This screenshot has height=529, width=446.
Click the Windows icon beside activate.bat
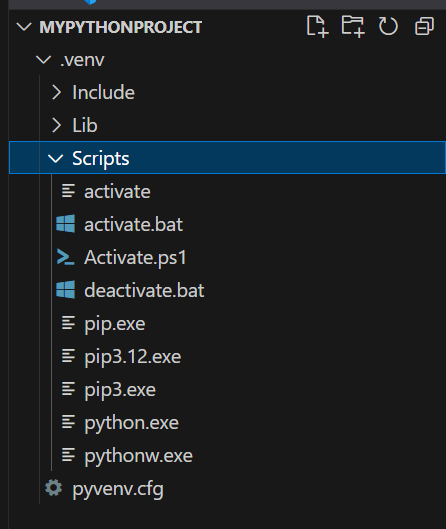65,224
